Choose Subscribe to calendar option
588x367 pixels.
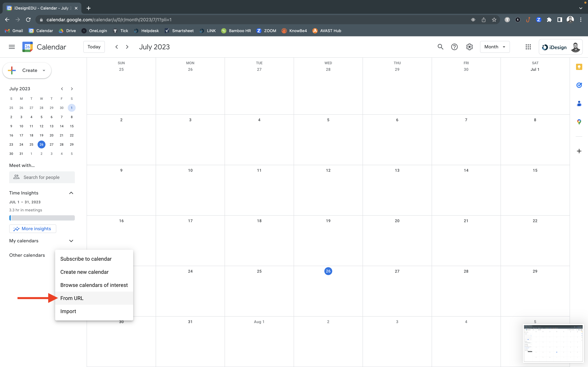click(x=86, y=259)
